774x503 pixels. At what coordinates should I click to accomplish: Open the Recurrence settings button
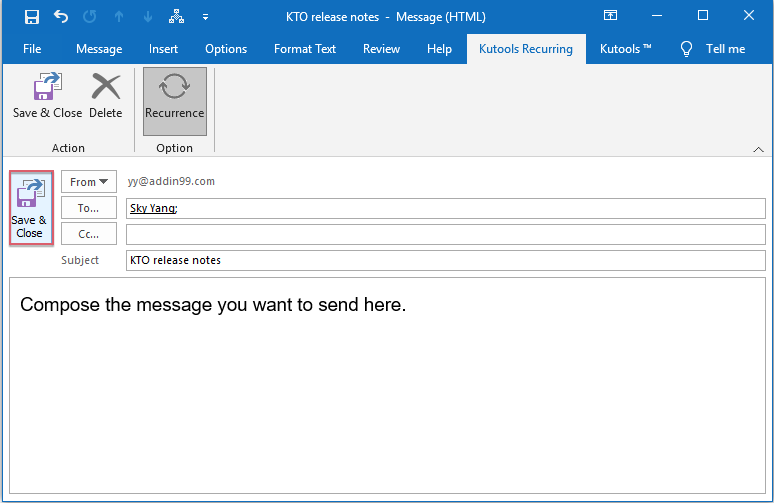[175, 101]
